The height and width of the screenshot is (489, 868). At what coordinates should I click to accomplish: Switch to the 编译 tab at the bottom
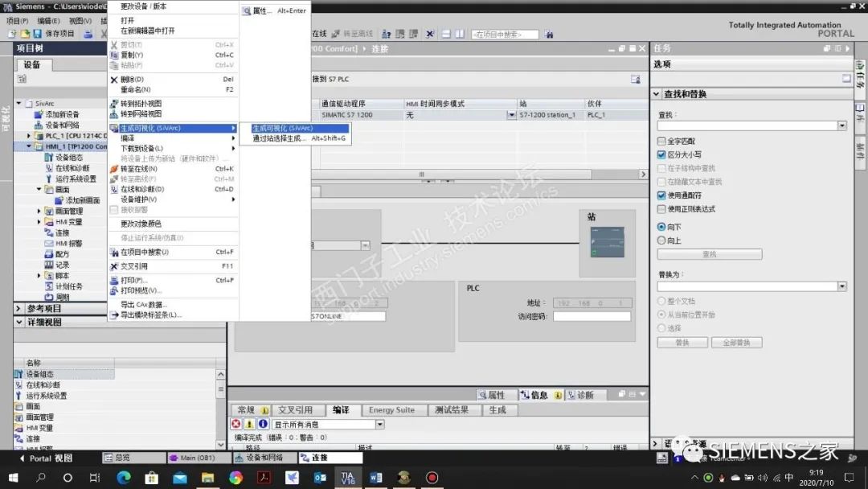(341, 409)
